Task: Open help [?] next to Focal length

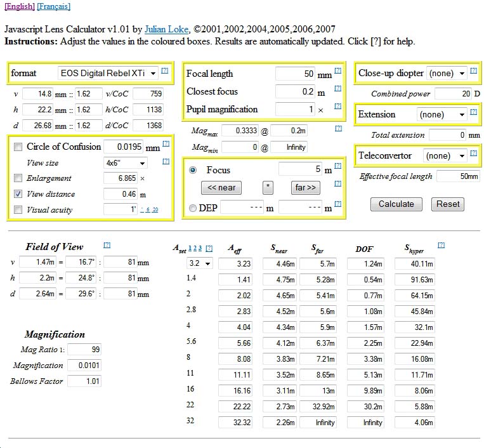Action: (338, 71)
